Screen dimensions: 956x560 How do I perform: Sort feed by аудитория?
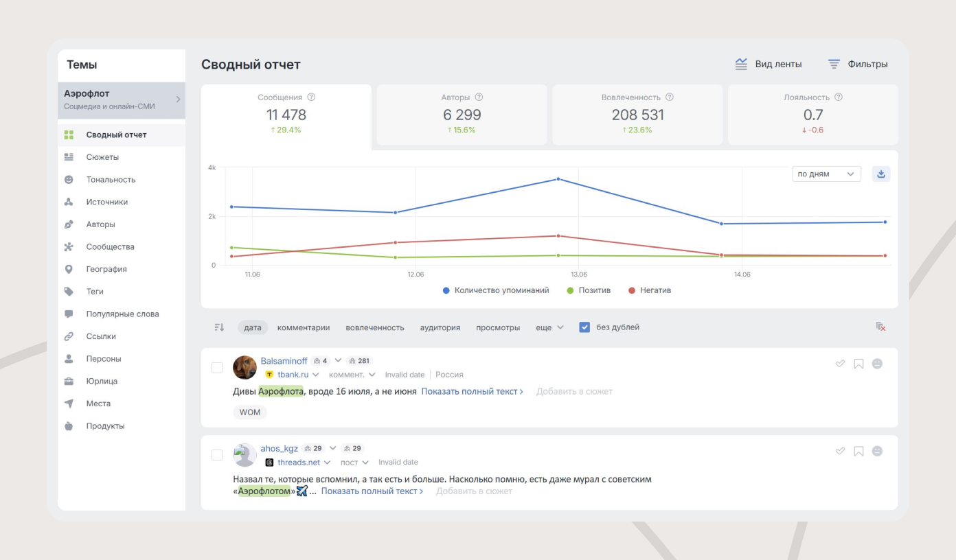click(x=440, y=327)
